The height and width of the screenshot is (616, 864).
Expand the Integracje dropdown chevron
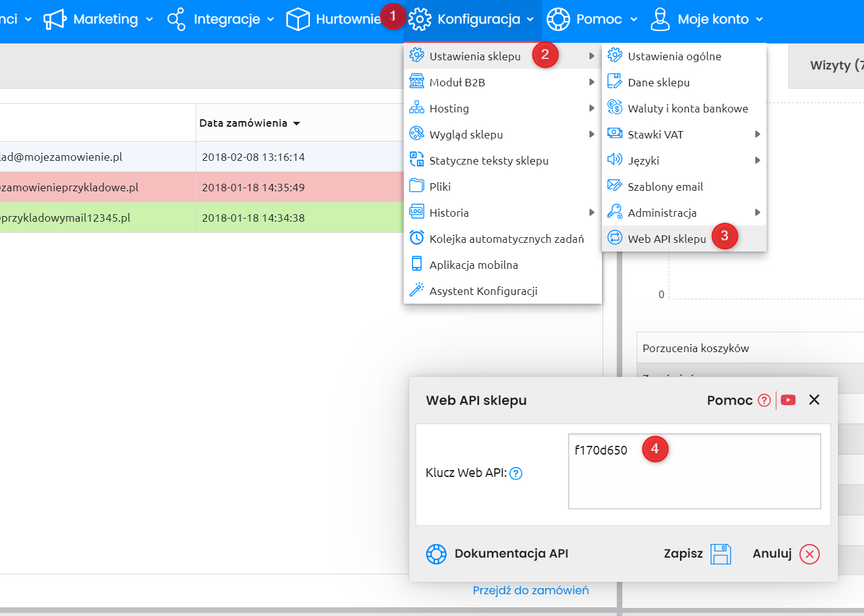271,20
